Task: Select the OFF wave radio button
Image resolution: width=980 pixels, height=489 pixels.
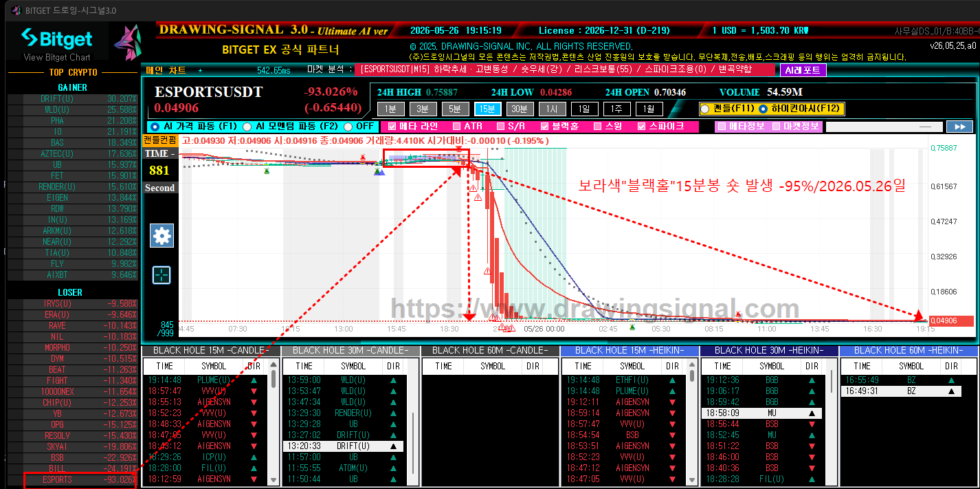Action: (348, 127)
